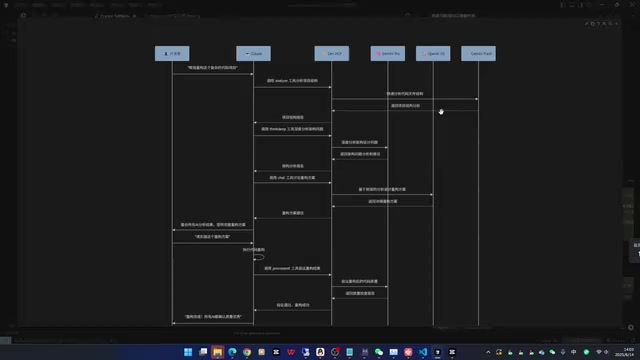Click the '架构分析报告' message label
Viewport: 640px width, 360px height.
(x=293, y=166)
